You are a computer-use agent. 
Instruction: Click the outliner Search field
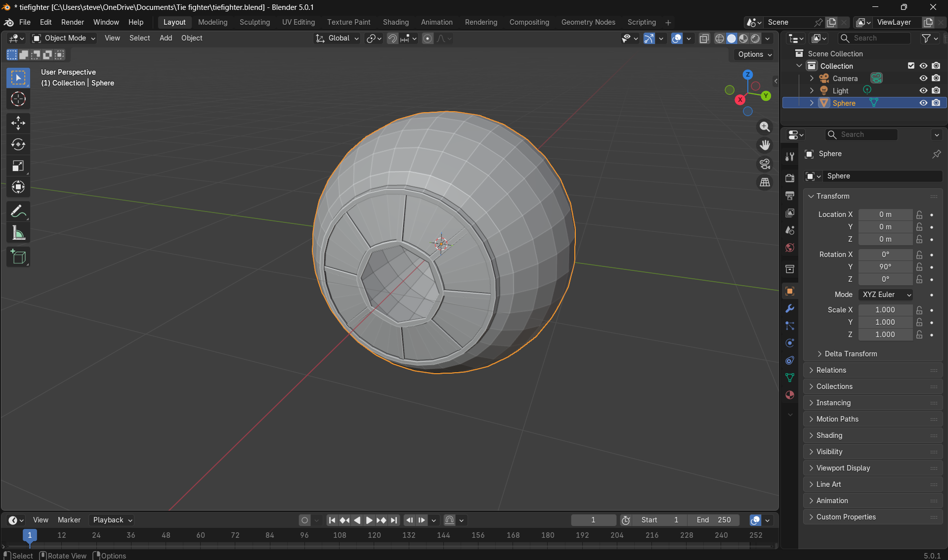[x=875, y=38]
